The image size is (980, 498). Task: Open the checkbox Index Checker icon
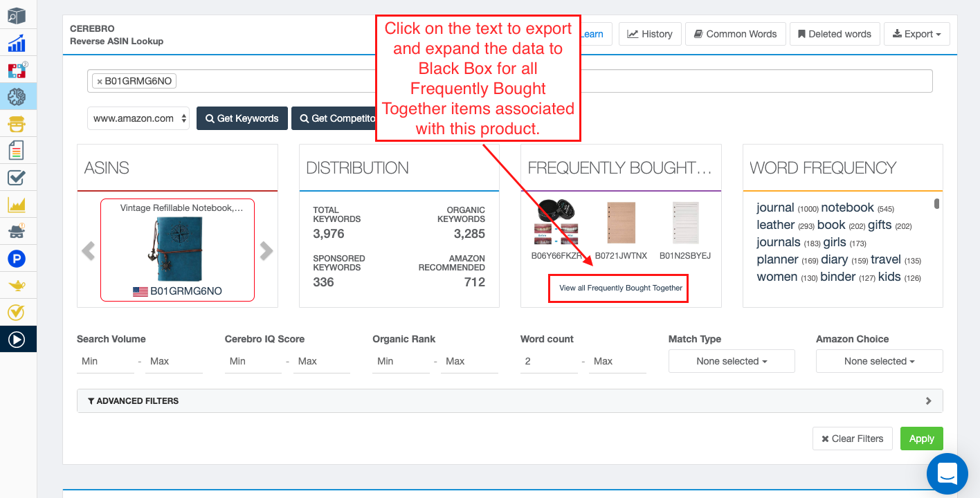coord(17,178)
